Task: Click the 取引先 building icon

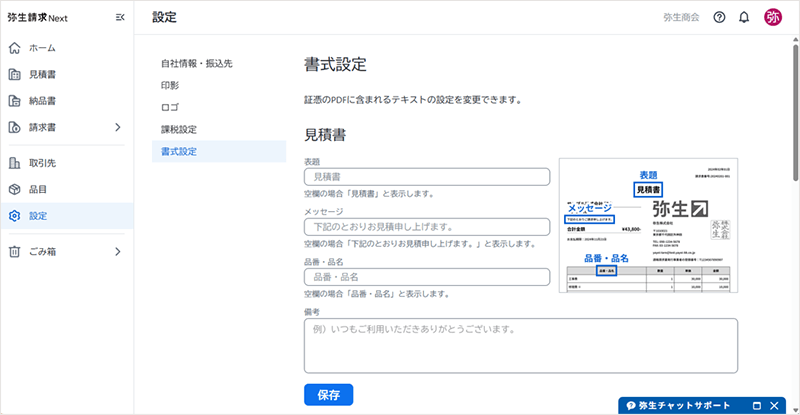Action: point(14,162)
